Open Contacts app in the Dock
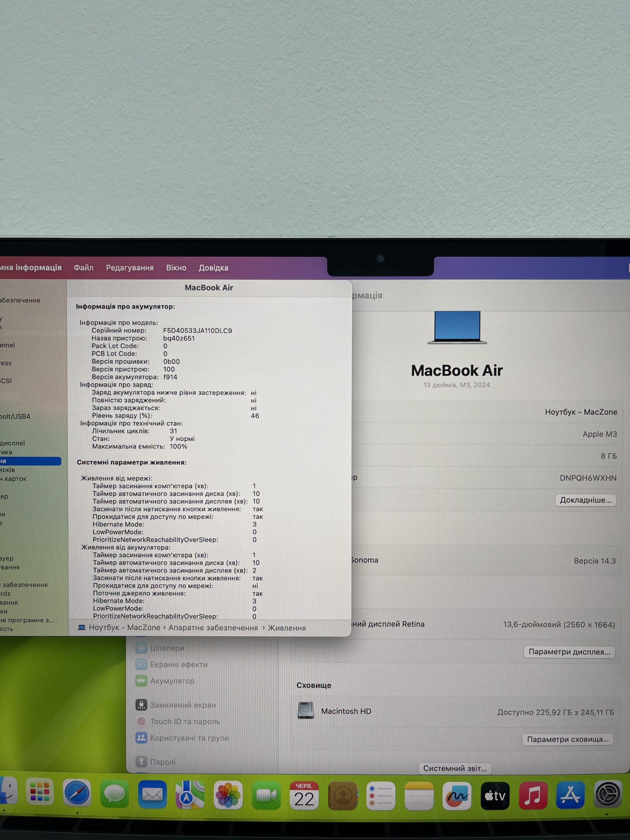This screenshot has height=840, width=630. pyautogui.click(x=343, y=796)
